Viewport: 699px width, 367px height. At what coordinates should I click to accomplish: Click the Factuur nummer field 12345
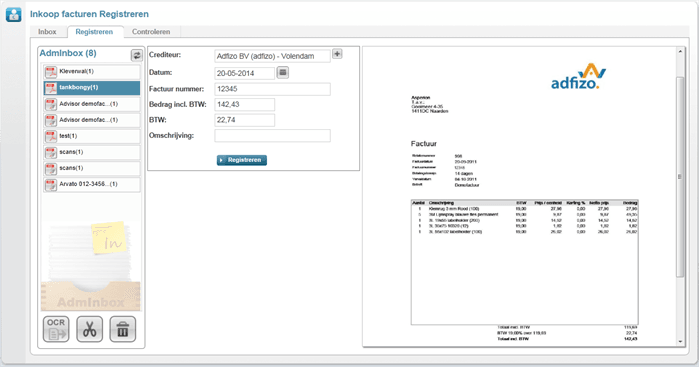tap(272, 89)
